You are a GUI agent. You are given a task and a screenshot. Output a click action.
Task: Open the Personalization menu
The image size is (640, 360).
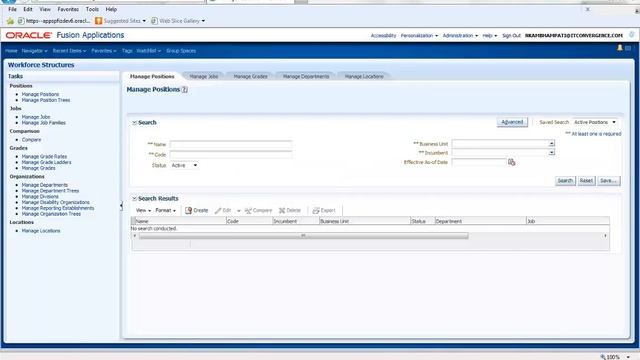419,36
